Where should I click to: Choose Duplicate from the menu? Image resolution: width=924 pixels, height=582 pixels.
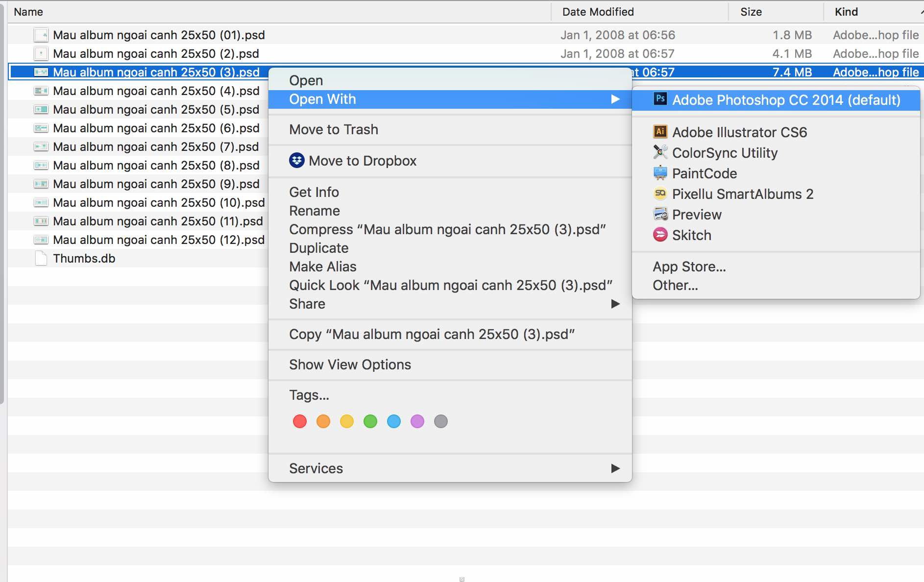point(450,248)
